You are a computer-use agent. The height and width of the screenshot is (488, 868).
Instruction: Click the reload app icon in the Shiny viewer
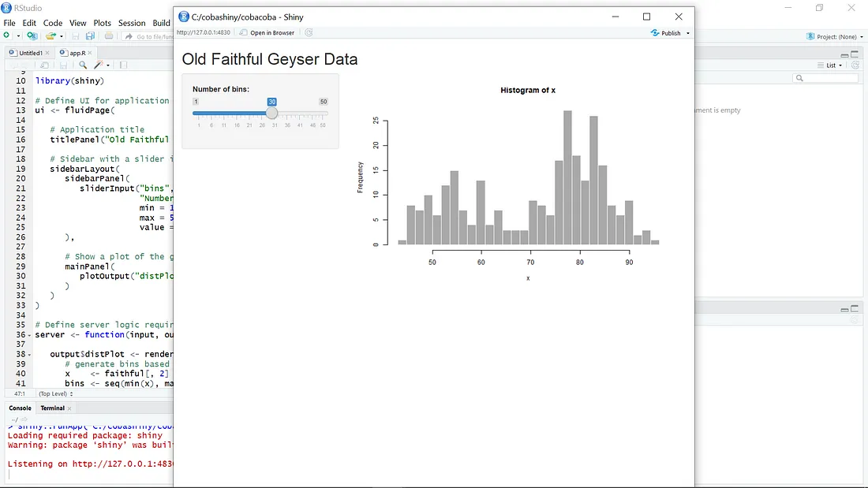click(x=309, y=33)
